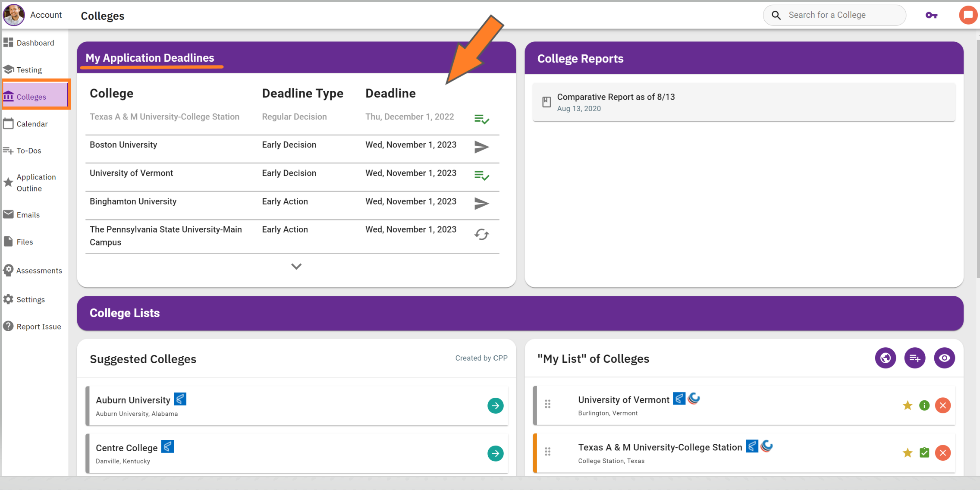The width and height of the screenshot is (980, 490).
Task: Click the My Application Deadlines heading
Action: 150,58
